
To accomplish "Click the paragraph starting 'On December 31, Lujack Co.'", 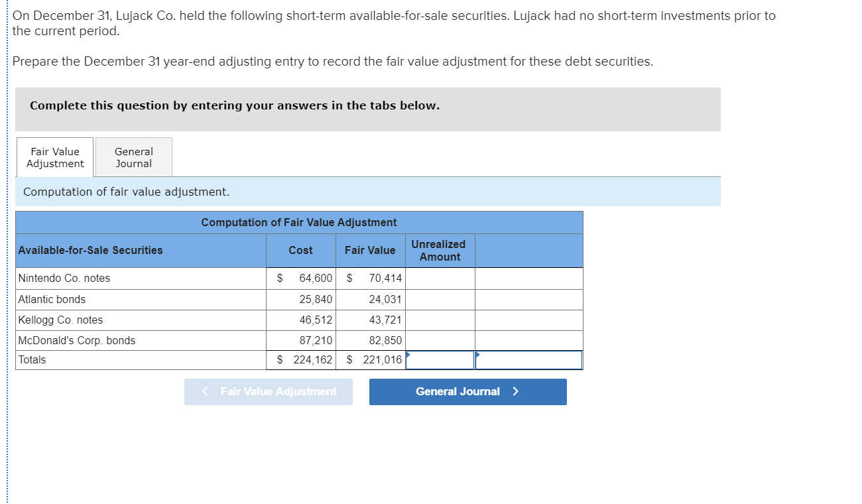I will [x=394, y=23].
